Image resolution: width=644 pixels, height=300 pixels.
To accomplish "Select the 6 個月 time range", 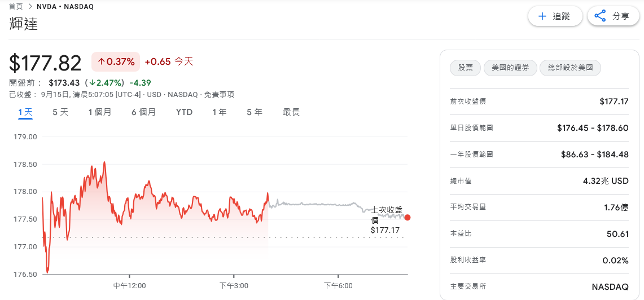I will click(x=143, y=112).
